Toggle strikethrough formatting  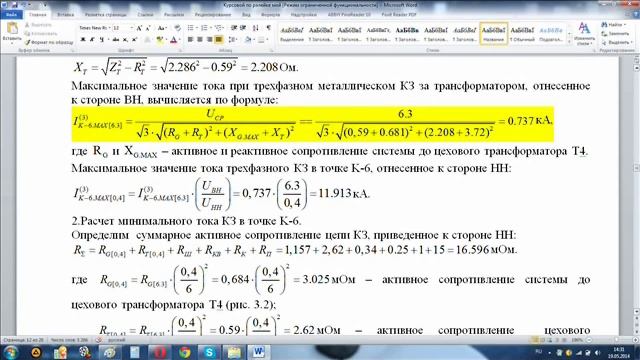(x=116, y=40)
